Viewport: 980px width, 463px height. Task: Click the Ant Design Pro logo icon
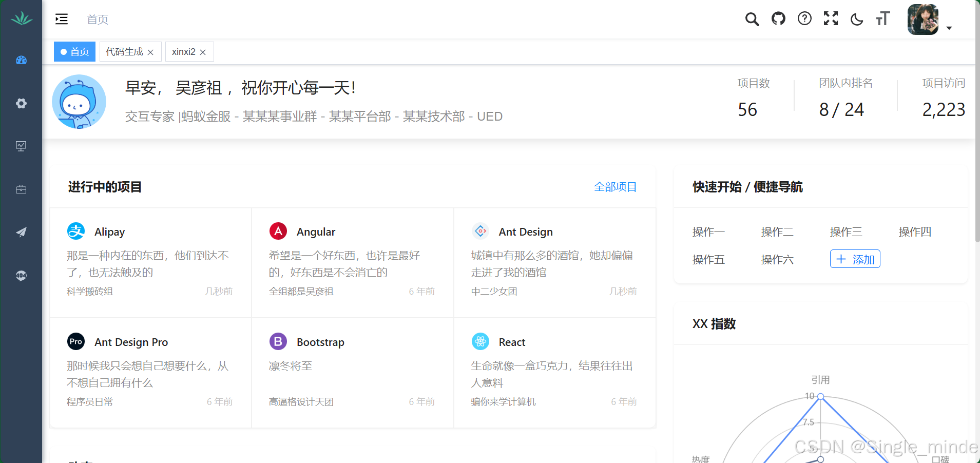coord(76,341)
